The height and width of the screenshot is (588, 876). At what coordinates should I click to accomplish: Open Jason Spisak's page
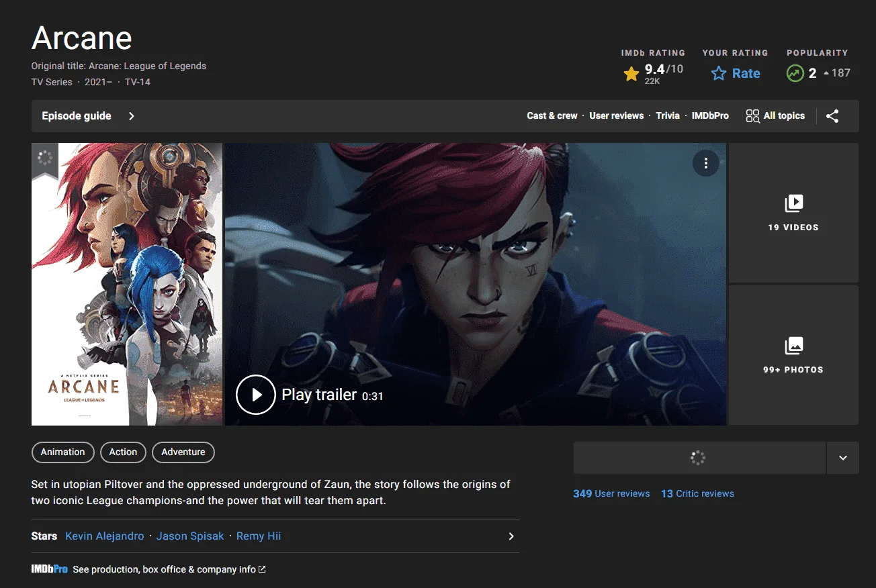coord(190,536)
